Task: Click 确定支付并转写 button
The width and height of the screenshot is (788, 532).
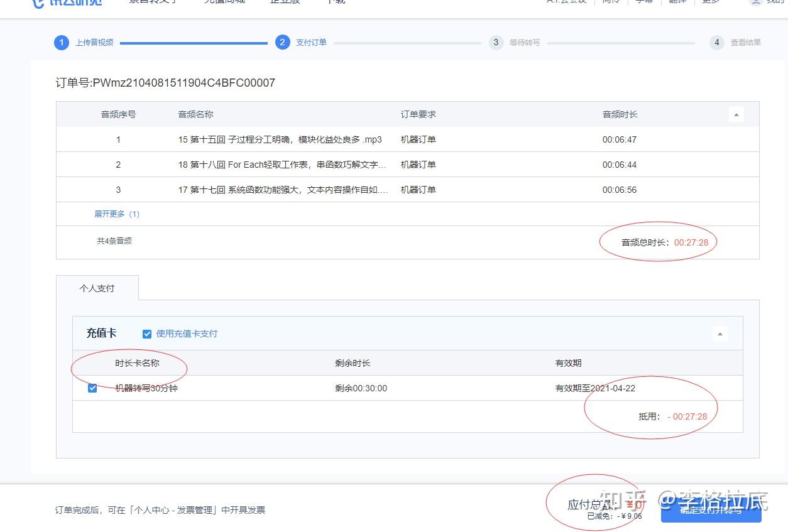Action: (x=711, y=509)
